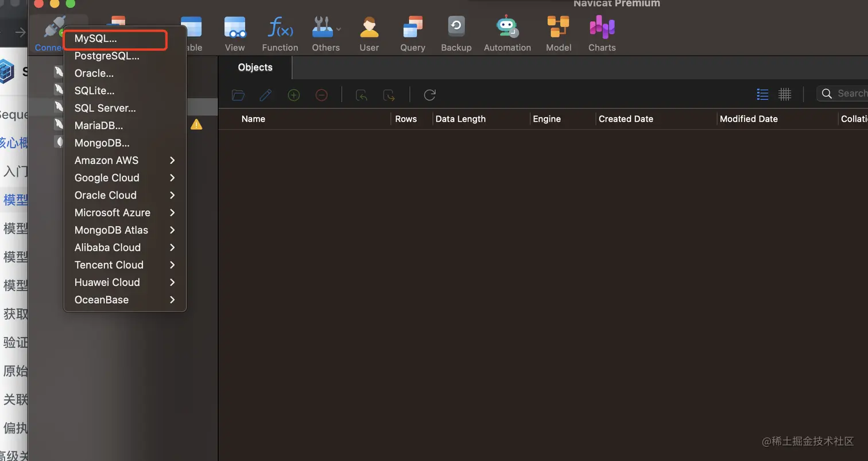Expand the OceanBase submenu
Viewport: 868px width, 461px height.
coord(125,300)
